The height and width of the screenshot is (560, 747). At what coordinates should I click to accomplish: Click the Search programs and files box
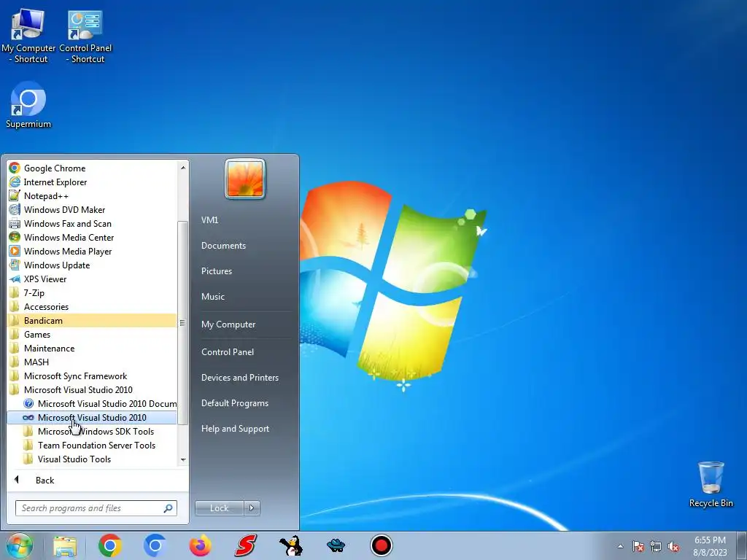click(x=96, y=508)
